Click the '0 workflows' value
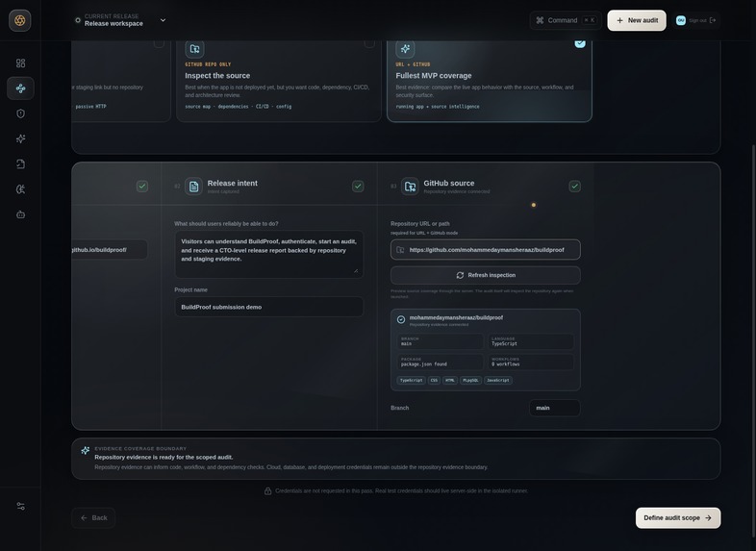This screenshot has width=756, height=551. [x=506, y=364]
